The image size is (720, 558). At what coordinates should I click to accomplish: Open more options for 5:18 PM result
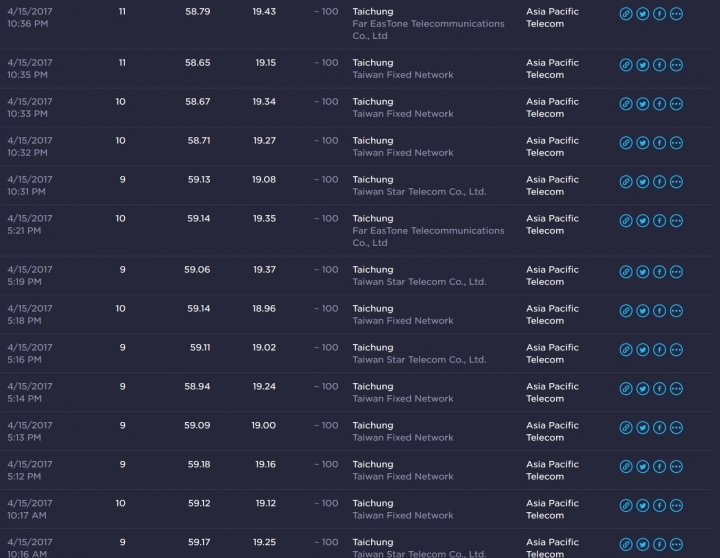coord(676,311)
